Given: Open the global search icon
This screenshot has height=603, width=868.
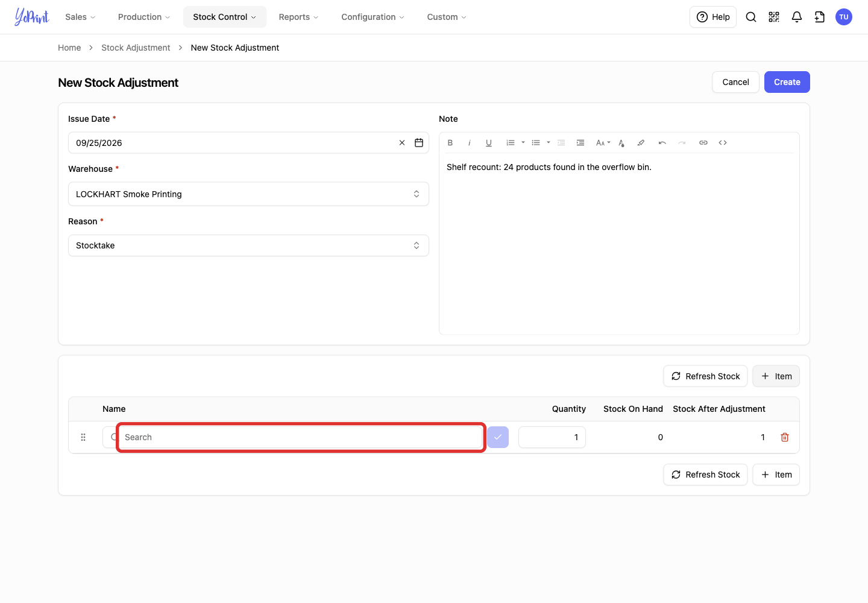Looking at the screenshot, I should pos(751,17).
